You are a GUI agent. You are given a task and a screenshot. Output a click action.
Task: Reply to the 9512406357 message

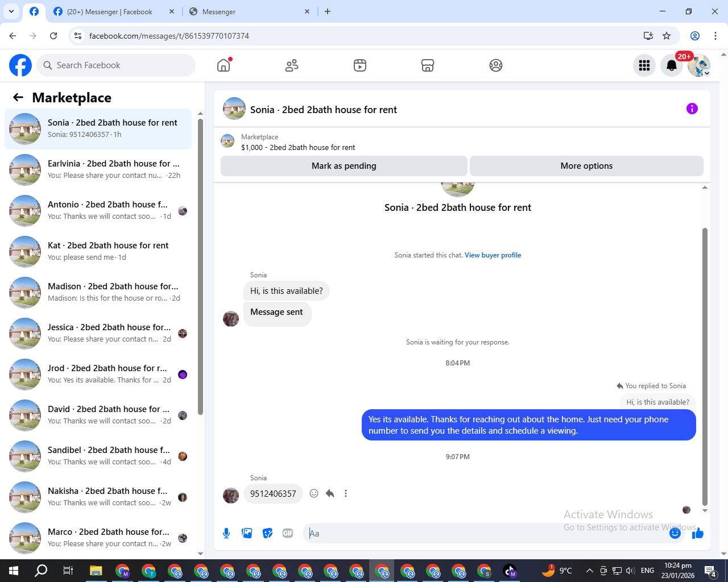point(330,493)
